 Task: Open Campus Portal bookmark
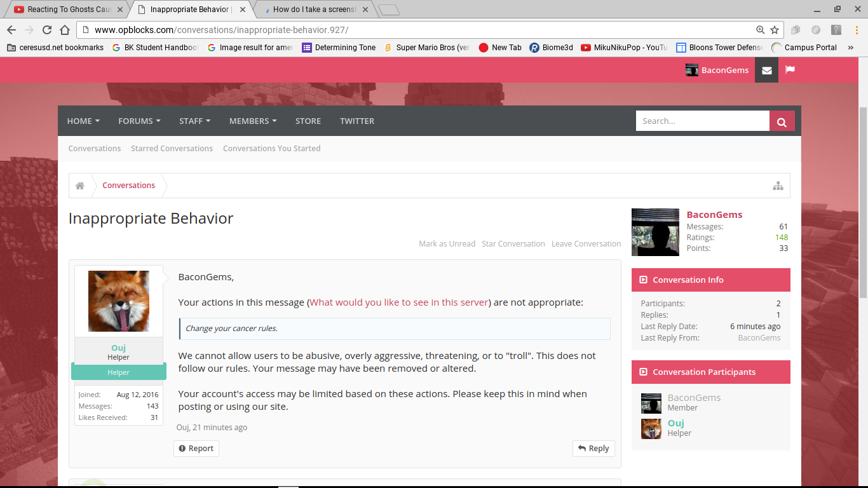coord(804,48)
